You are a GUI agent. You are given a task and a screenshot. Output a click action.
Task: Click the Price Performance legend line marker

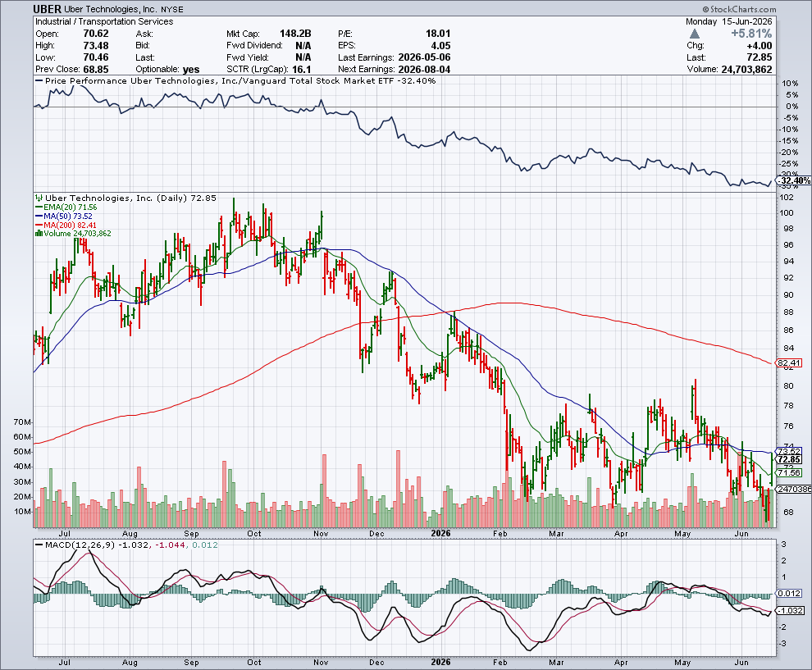pos(39,81)
